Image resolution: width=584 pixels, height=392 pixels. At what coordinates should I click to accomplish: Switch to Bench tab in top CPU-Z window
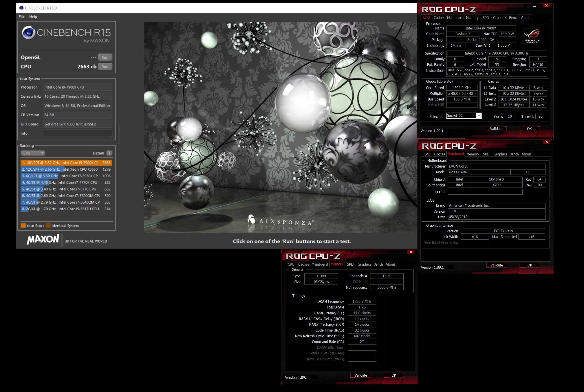click(x=514, y=18)
